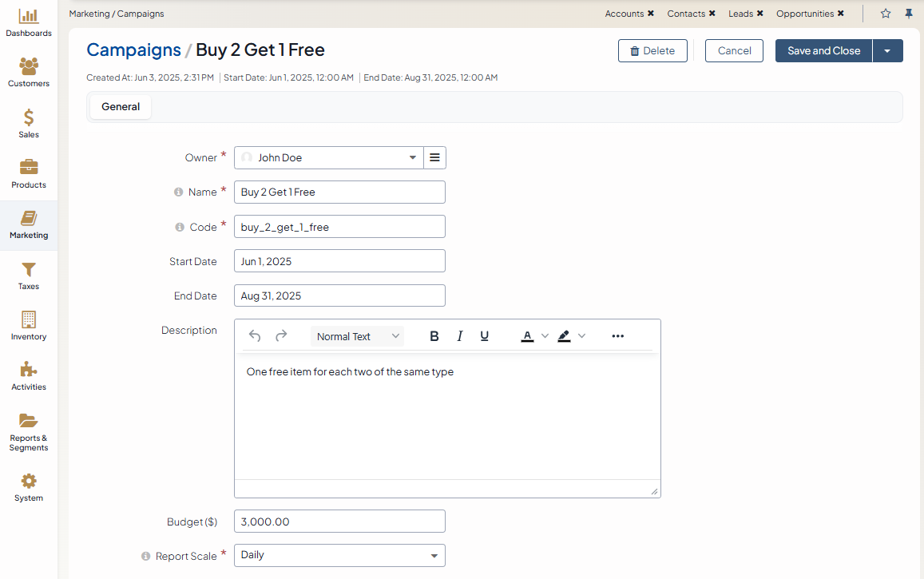
Task: Open the Report Scale dropdown
Action: coord(434,556)
